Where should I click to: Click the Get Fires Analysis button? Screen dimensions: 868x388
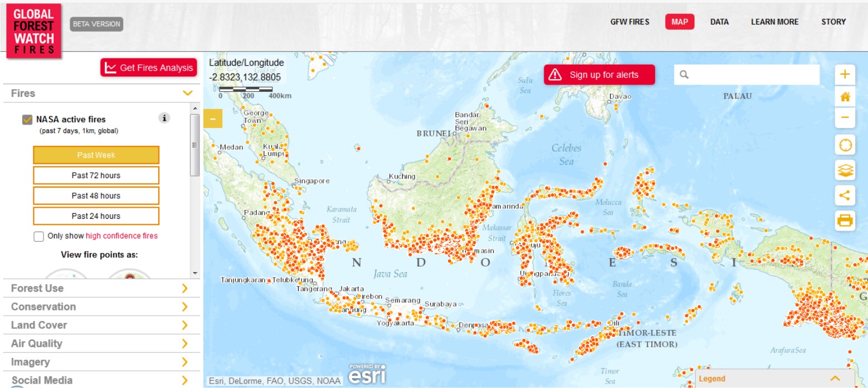[x=149, y=68]
